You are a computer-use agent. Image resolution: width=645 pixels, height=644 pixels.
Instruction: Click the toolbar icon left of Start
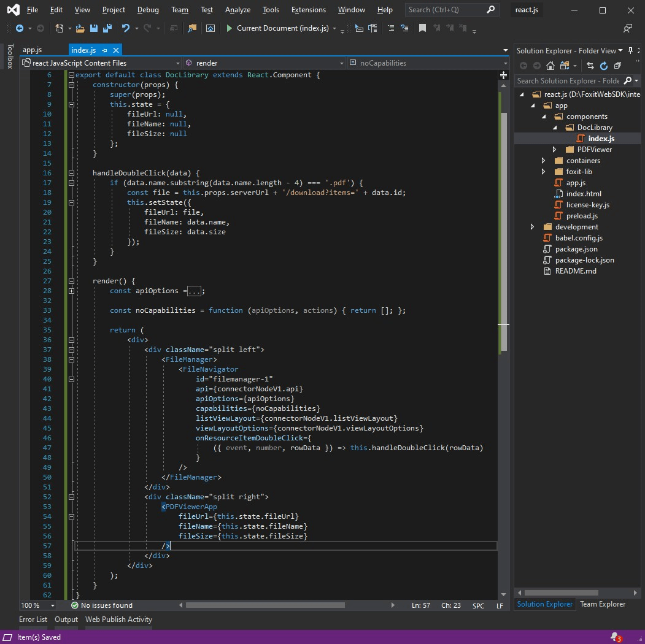210,28
